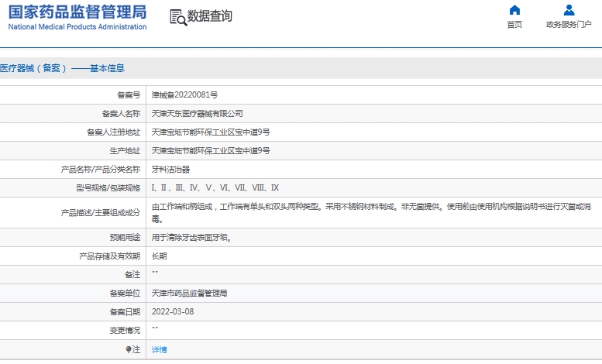Click the 首页 text label
The image size is (602, 364).
click(x=514, y=25)
